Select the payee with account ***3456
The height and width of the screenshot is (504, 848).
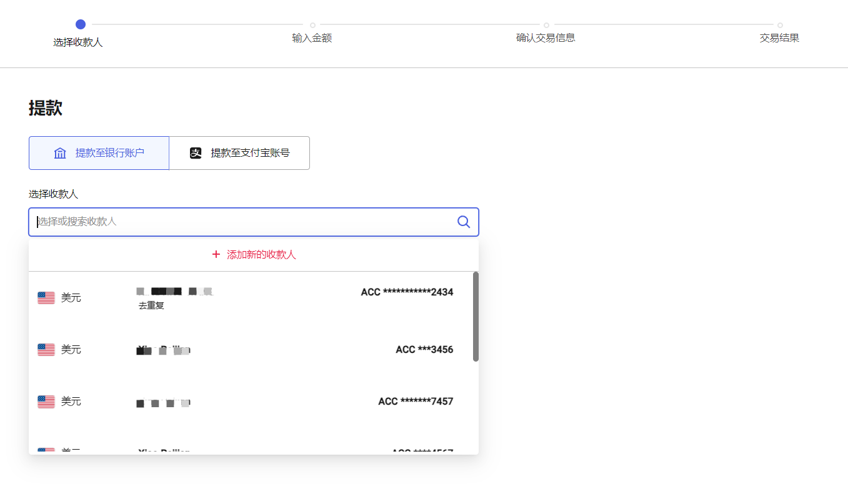253,349
